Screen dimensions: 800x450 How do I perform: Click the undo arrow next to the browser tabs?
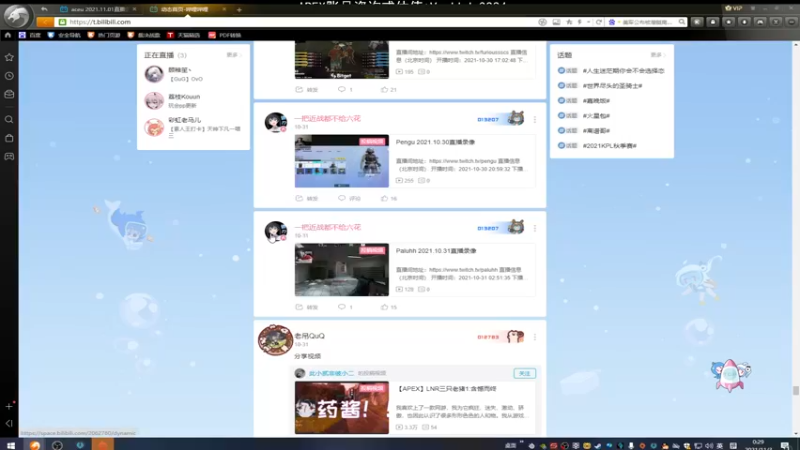coord(44,9)
